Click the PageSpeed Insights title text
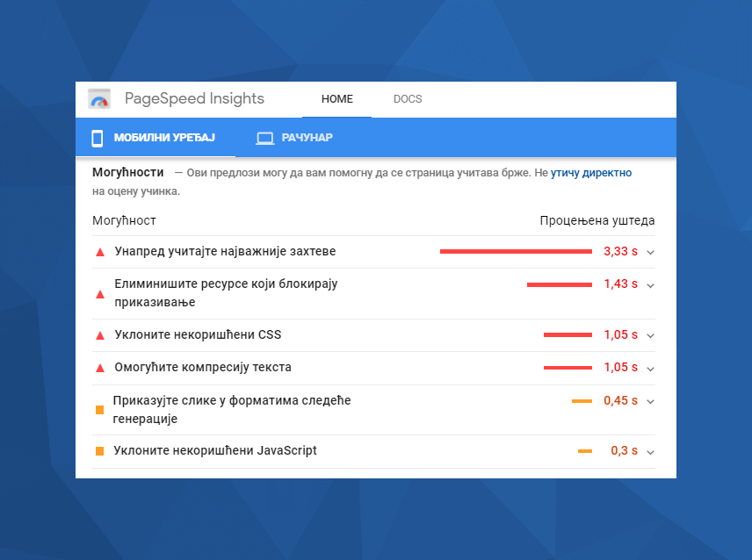This screenshot has width=752, height=560. click(194, 98)
